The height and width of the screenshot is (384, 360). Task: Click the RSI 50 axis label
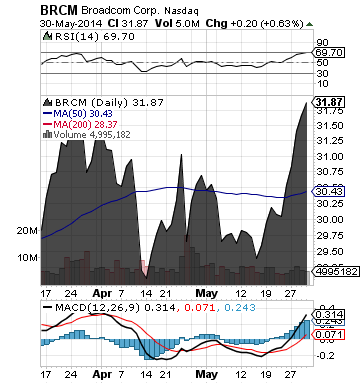pyautogui.click(x=323, y=62)
